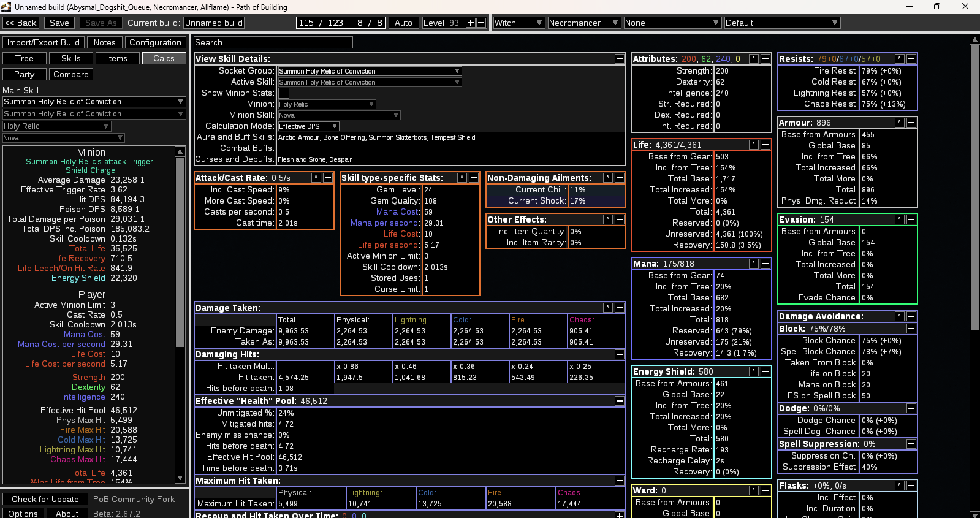Collapse the Energy Shield section
This screenshot has height=518, width=980.
click(765, 371)
